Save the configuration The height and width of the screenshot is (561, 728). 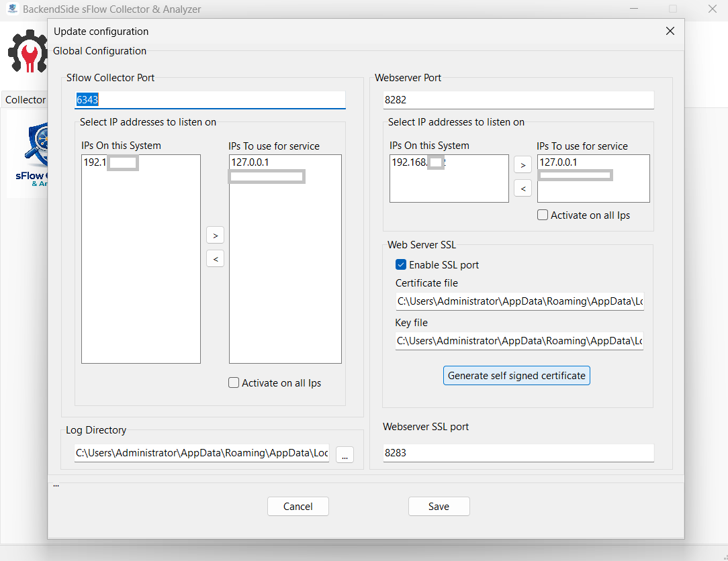point(439,507)
